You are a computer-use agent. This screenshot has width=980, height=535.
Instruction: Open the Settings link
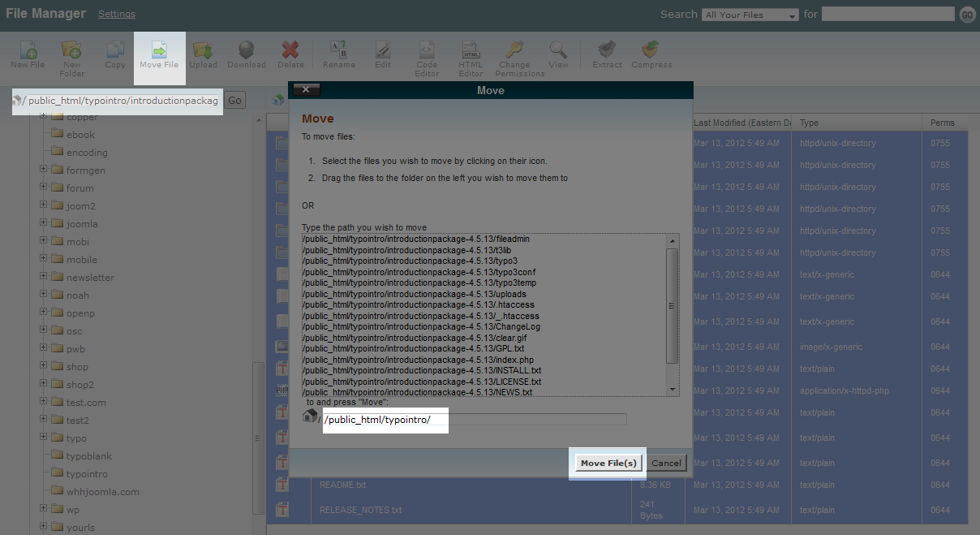pyautogui.click(x=117, y=14)
